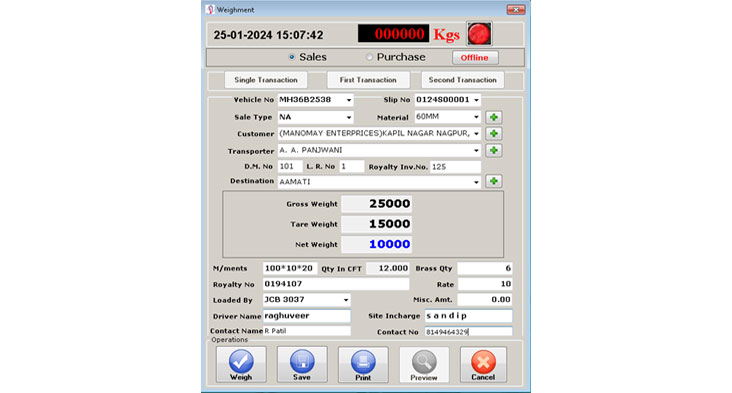This screenshot has height=393, width=732.
Task: Click the Qty In CFT field
Action: pyautogui.click(x=388, y=268)
